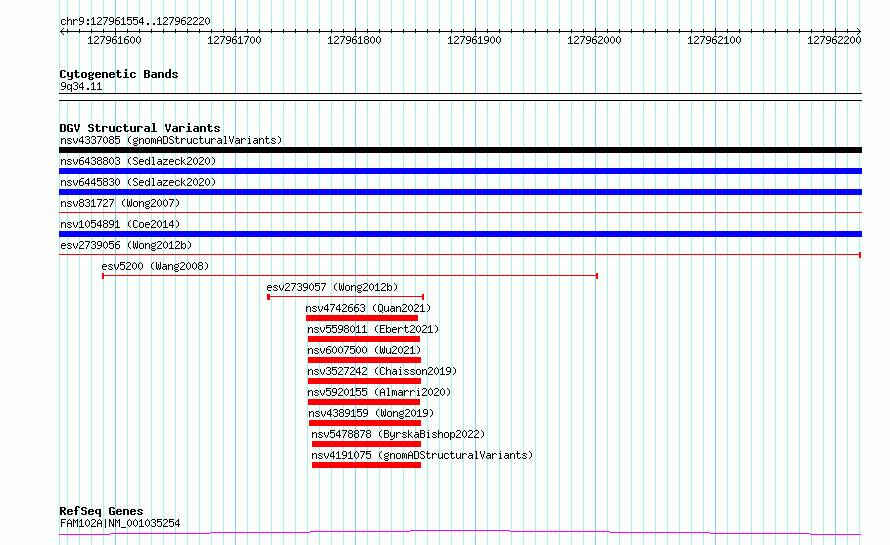890x545 pixels.
Task: Select the black nsv4337085 variant bar
Action: (460, 150)
